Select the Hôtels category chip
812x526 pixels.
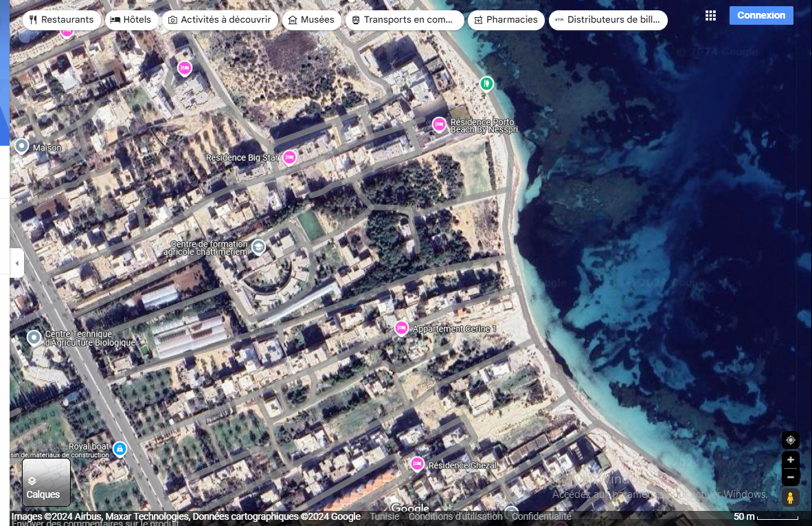[131, 20]
